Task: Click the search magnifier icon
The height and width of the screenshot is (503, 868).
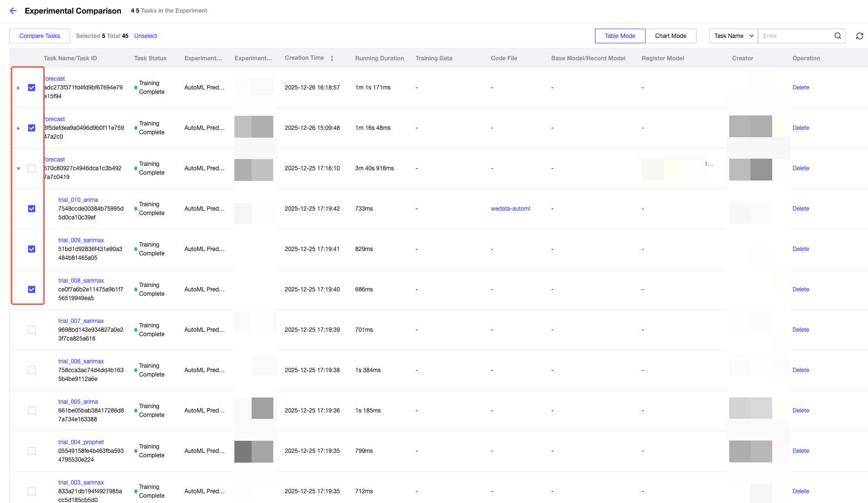Action: (x=837, y=36)
